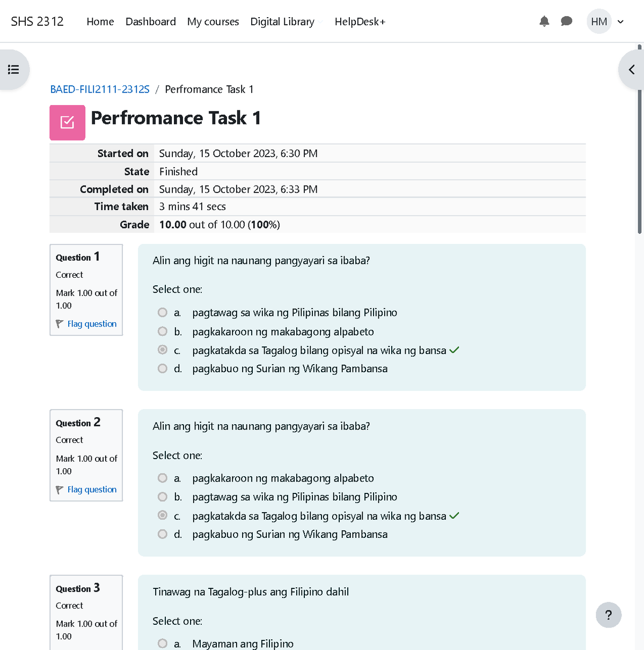
Task: Open the notifications bell icon
Action: click(544, 21)
